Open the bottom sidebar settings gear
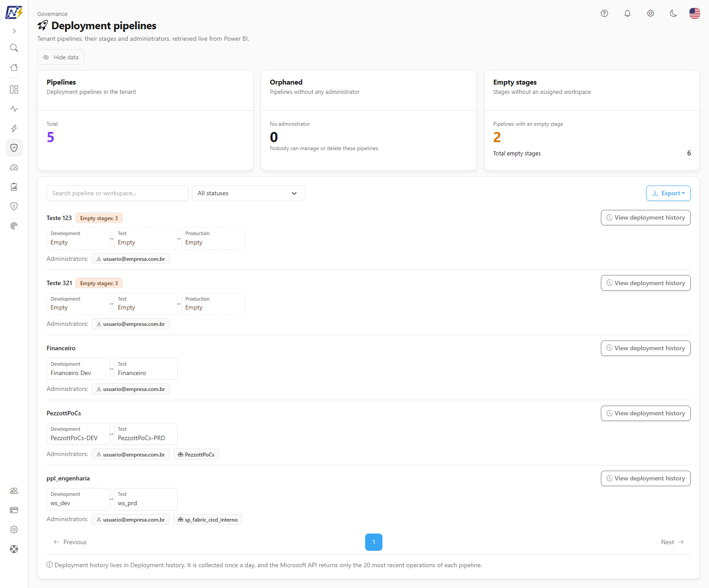Image resolution: width=709 pixels, height=588 pixels. [14, 530]
